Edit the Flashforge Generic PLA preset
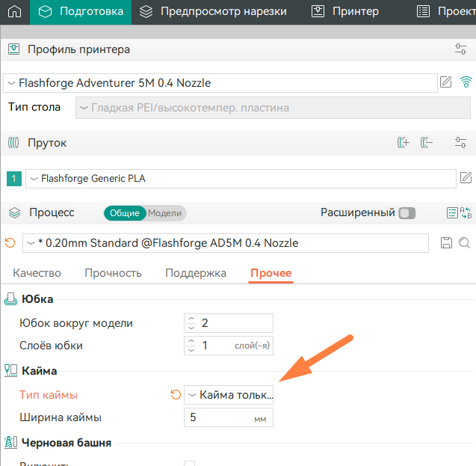Viewport: 476px width, 466px height. [466, 178]
